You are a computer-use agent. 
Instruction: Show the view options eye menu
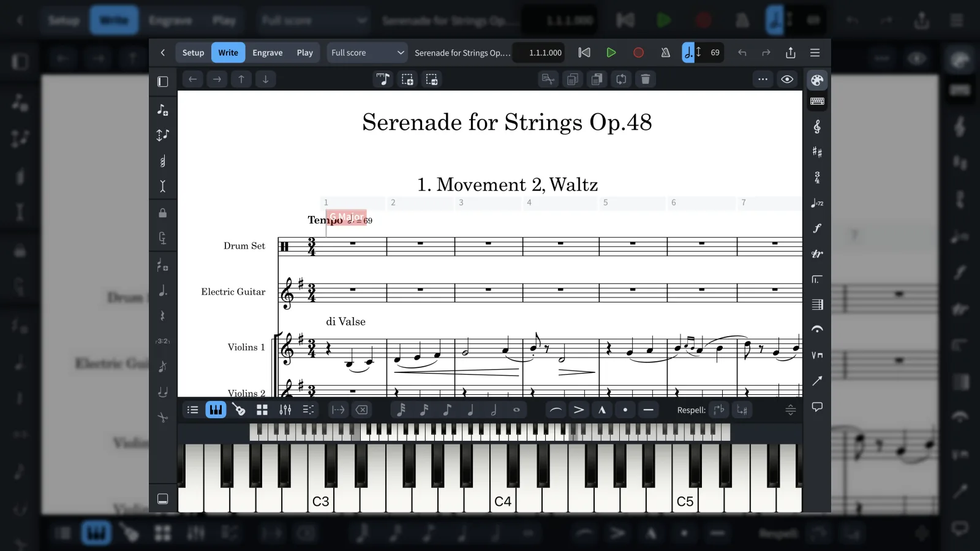click(787, 80)
